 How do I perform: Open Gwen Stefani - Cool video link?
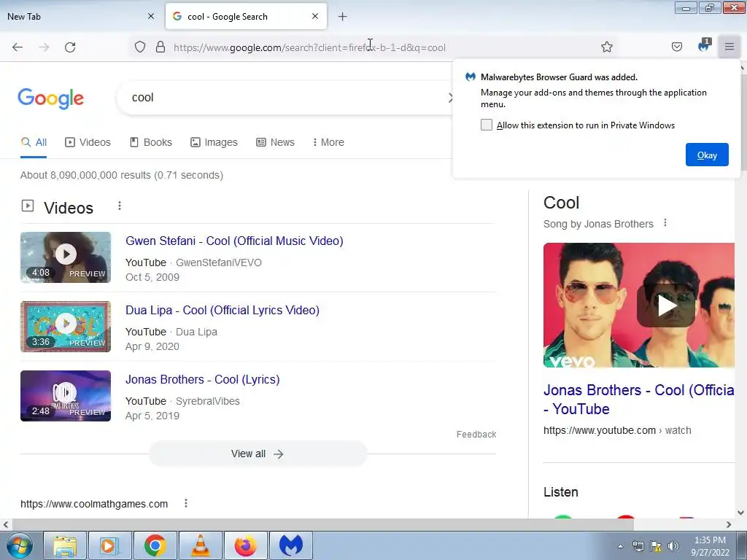[x=234, y=241]
